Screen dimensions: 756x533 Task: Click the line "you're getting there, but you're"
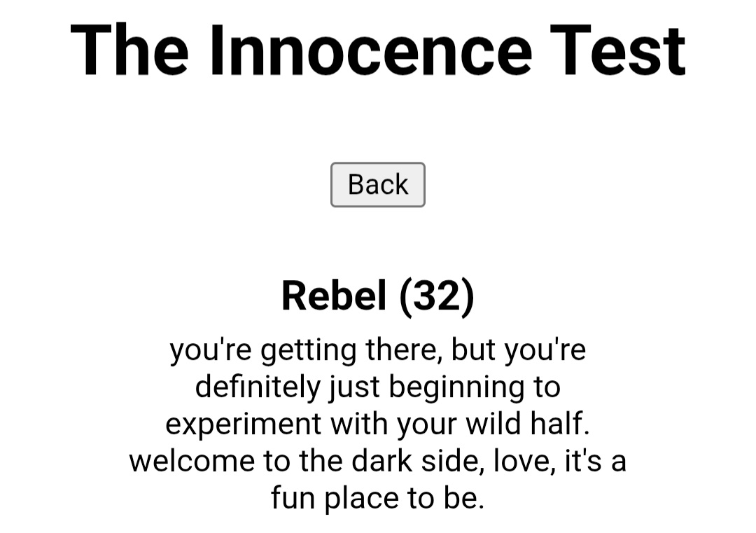click(378, 349)
